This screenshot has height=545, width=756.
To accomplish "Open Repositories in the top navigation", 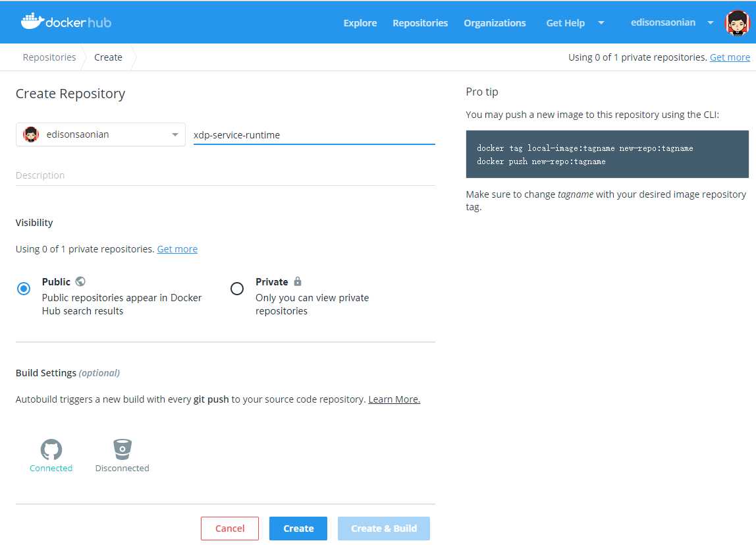I will 420,22.
